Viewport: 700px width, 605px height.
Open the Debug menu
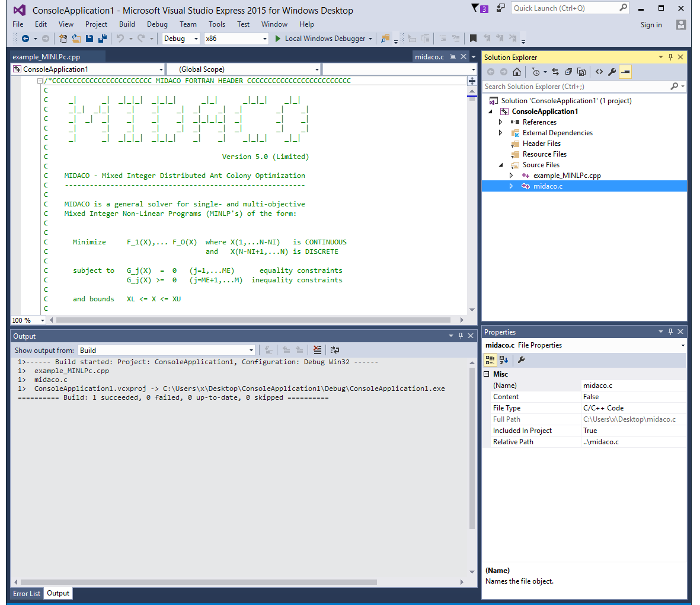coord(157,24)
